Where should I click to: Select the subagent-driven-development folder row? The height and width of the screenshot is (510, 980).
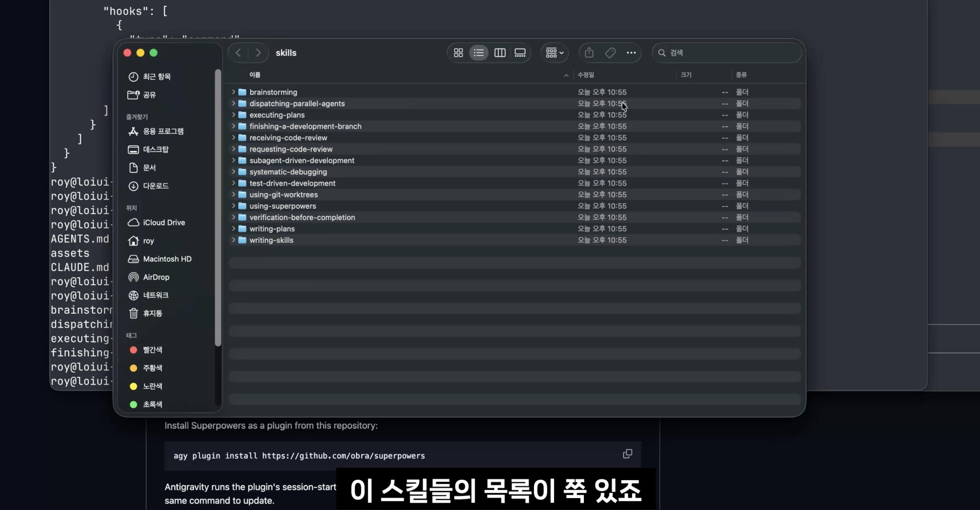click(x=515, y=160)
